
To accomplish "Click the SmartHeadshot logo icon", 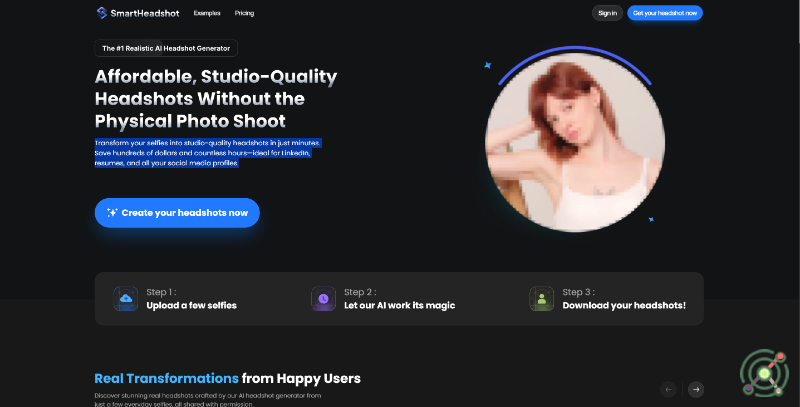I will (102, 13).
